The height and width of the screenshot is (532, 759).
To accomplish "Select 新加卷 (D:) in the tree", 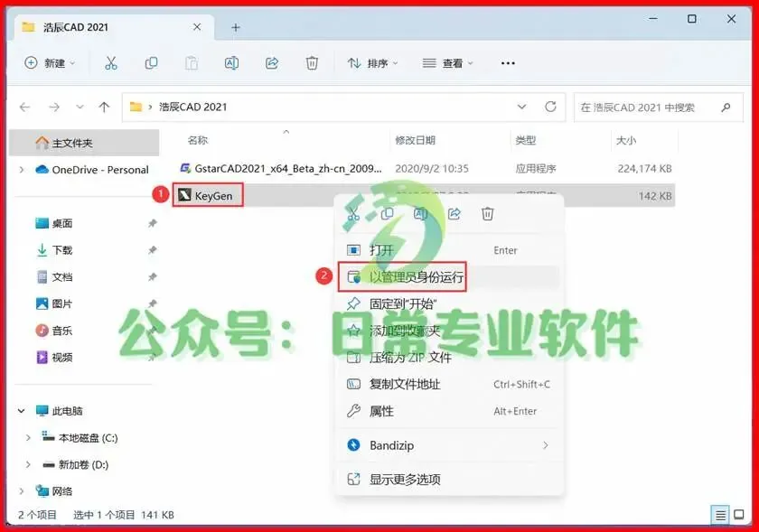I will click(75, 465).
